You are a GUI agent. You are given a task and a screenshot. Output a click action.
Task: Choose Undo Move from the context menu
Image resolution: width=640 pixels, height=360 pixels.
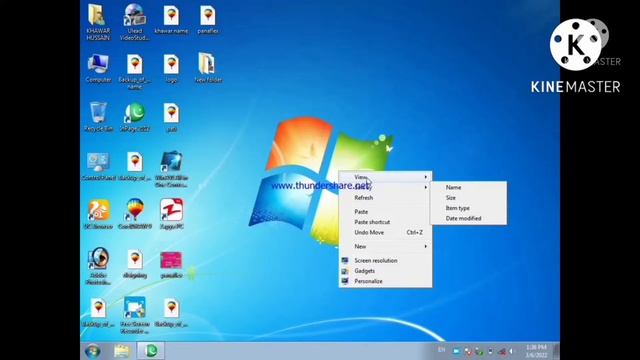pos(385,232)
